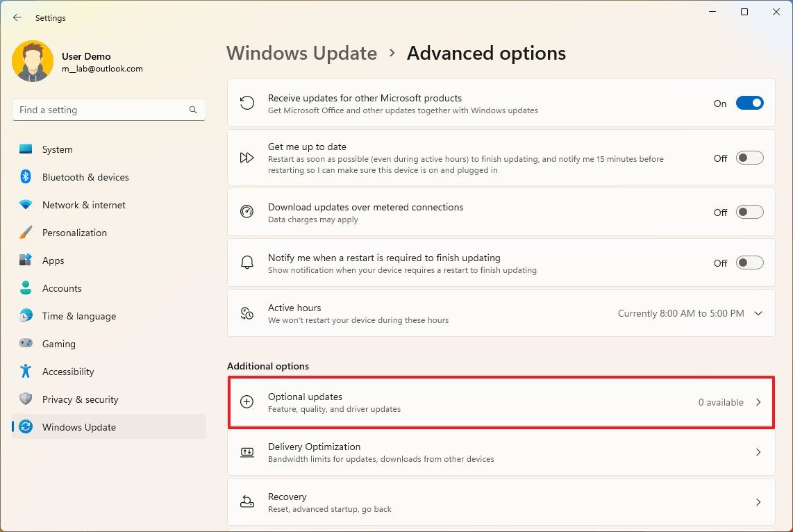This screenshot has width=793, height=532.
Task: Turn on Download updates over metered connections
Action: click(749, 212)
